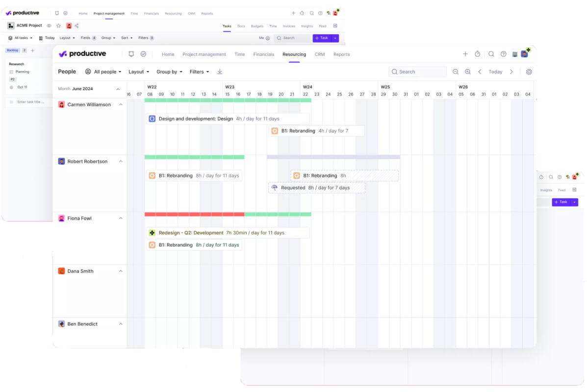Viewport: 587px width, 392px height.
Task: Open Redesign - Q2: Development booking
Action: pyautogui.click(x=228, y=233)
